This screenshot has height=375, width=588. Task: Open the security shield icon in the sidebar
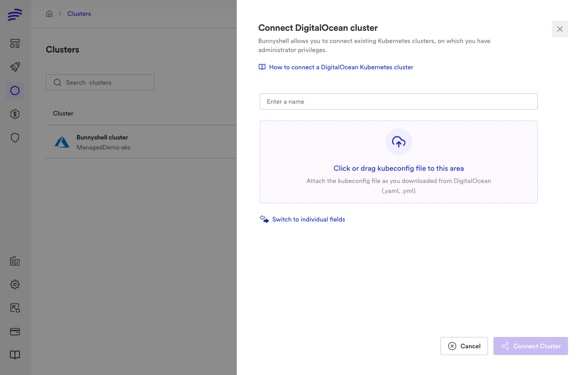click(15, 138)
